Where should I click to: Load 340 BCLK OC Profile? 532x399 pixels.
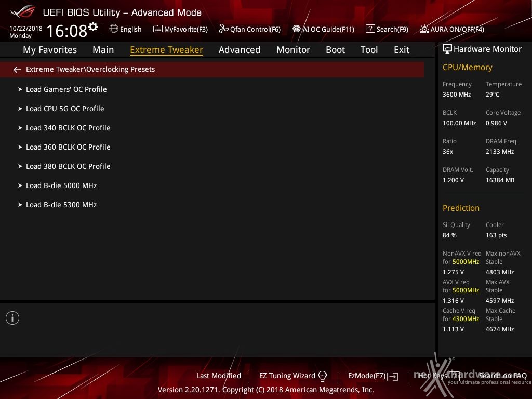[68, 128]
